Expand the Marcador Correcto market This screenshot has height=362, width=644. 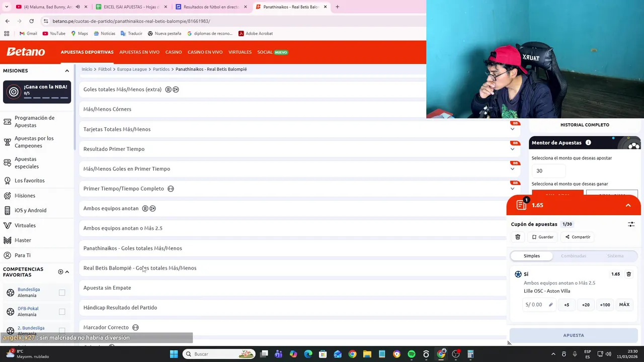292,327
